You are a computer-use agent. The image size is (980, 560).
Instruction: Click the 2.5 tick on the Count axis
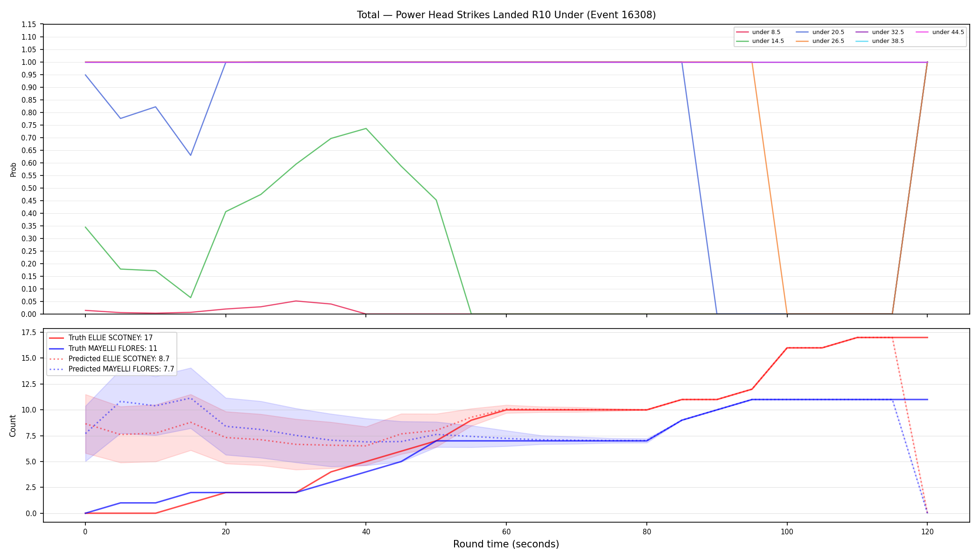pos(31,488)
